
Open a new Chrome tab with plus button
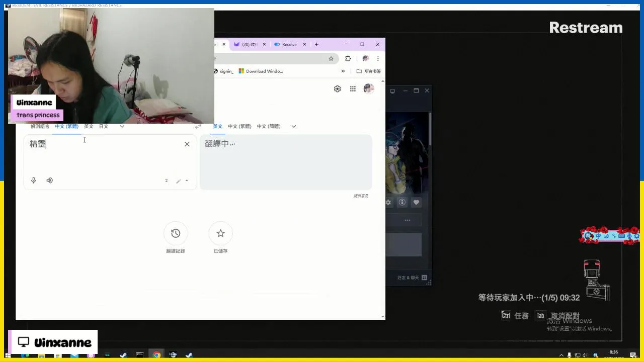click(x=316, y=44)
